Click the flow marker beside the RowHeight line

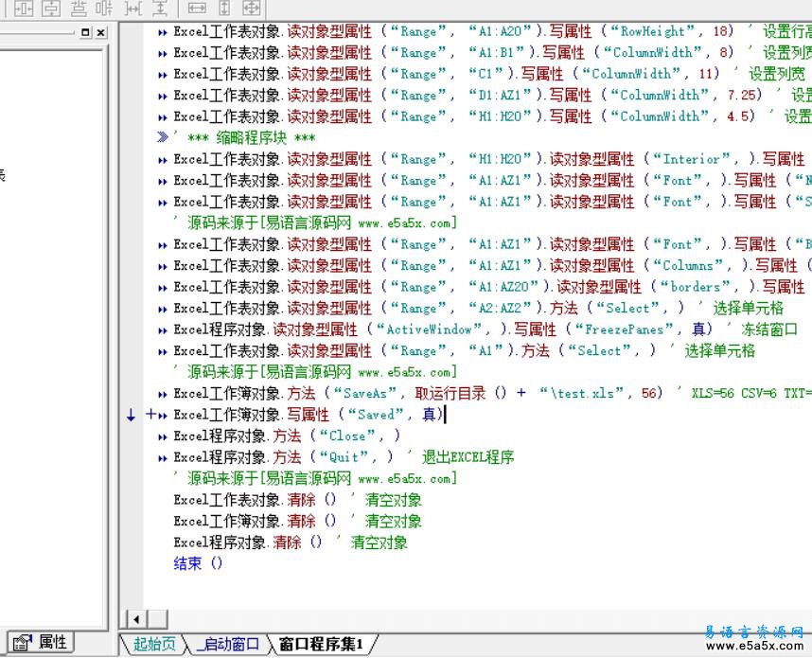tap(163, 32)
